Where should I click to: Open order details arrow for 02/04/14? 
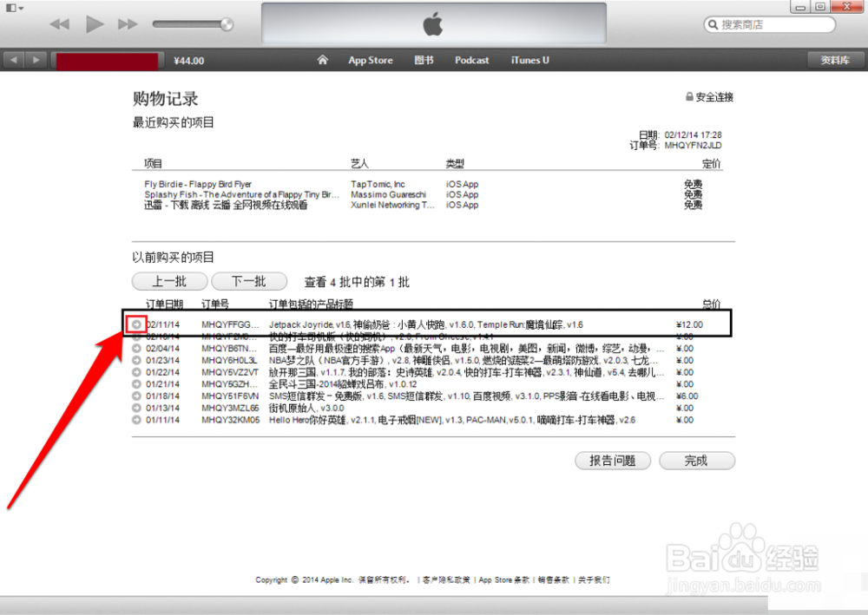136,349
